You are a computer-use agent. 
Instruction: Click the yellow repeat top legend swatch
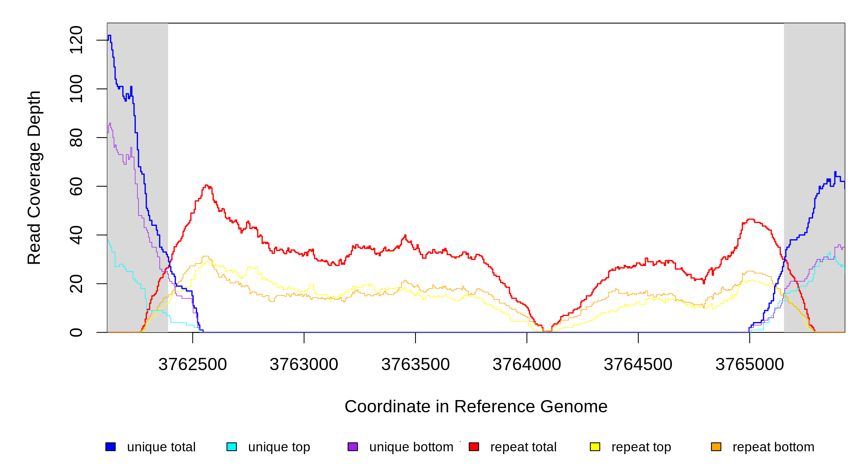pyautogui.click(x=595, y=447)
